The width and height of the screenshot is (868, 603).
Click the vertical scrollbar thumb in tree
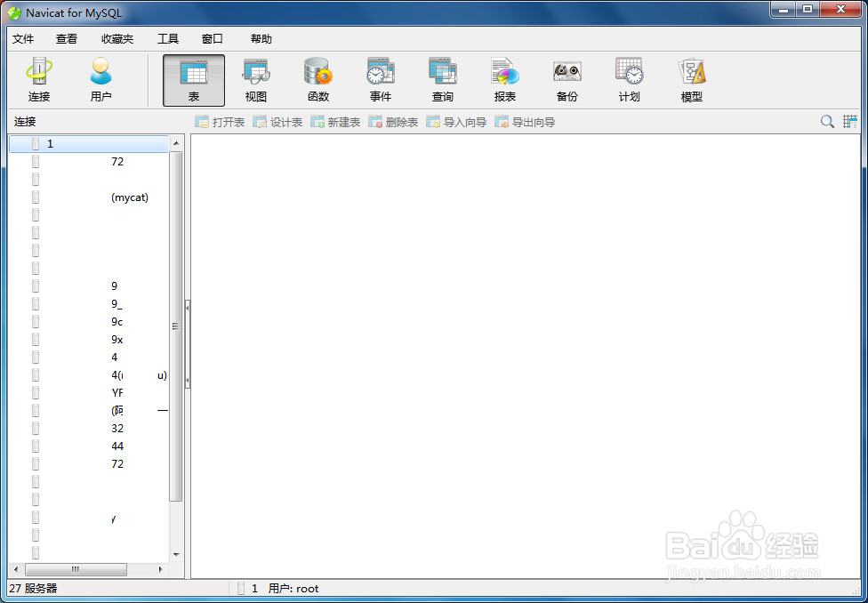(176, 326)
